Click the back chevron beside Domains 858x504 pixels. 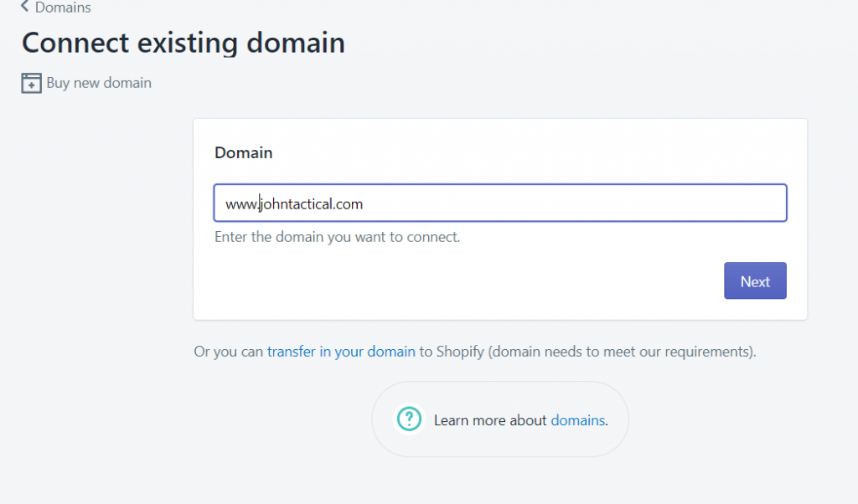[24, 7]
